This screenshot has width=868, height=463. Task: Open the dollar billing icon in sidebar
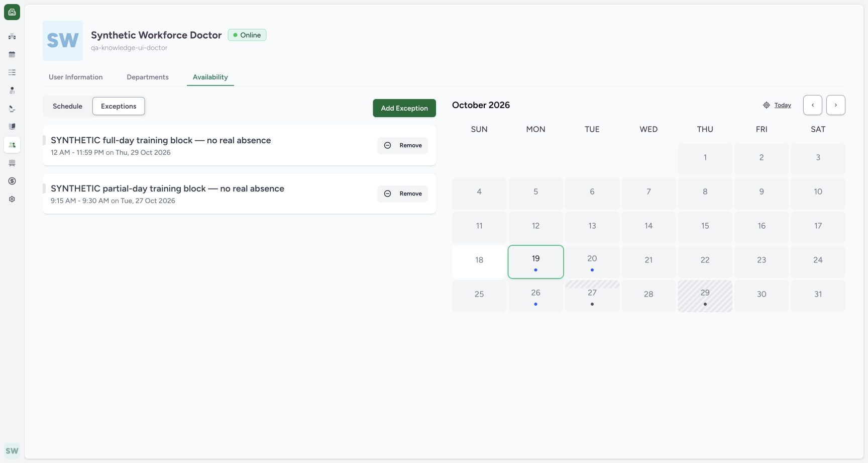(x=12, y=181)
